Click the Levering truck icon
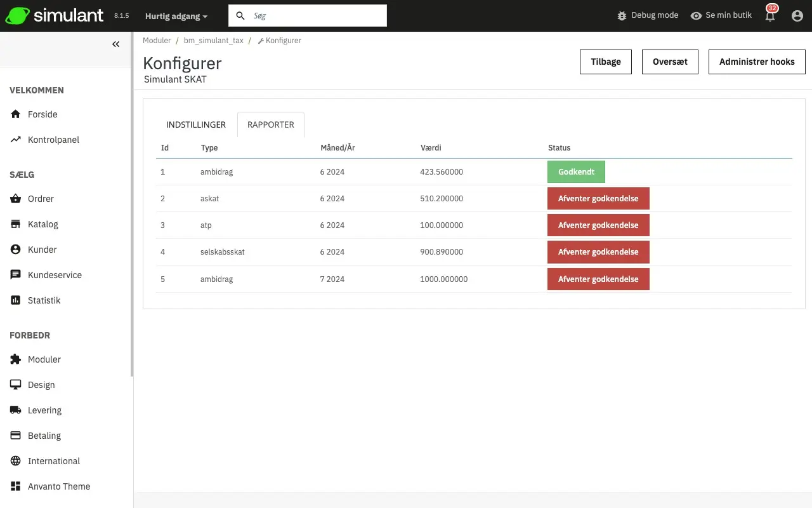 click(x=16, y=410)
